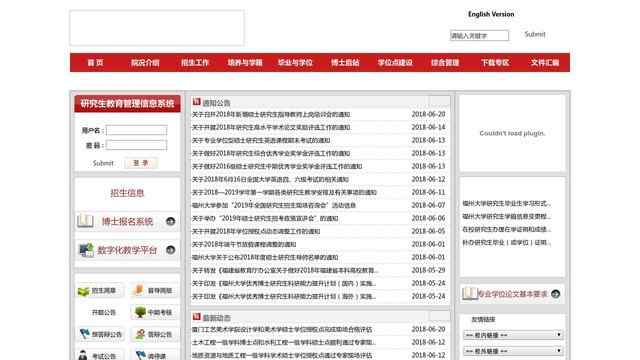
Task: Open 博士报名系统 text link
Action: pos(127,221)
